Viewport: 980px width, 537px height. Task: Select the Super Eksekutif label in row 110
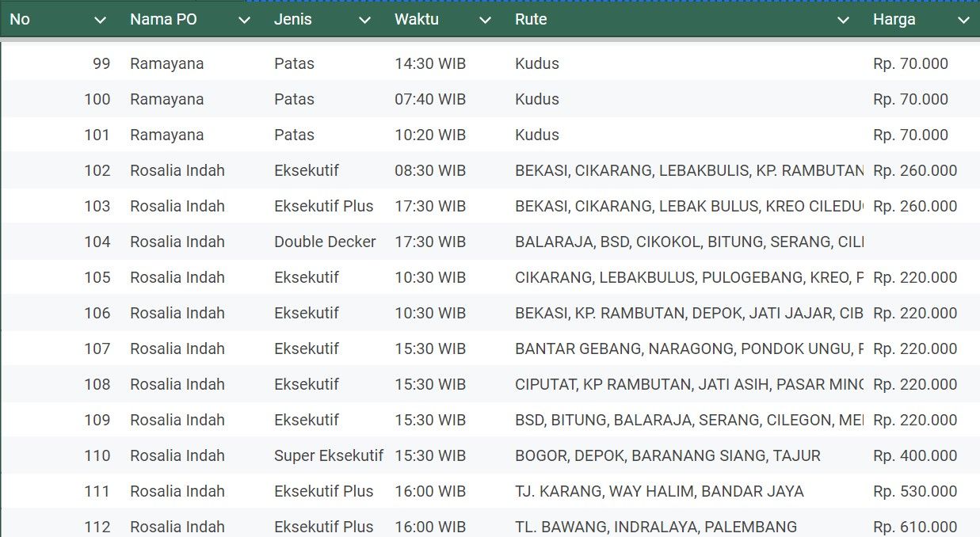pos(329,455)
